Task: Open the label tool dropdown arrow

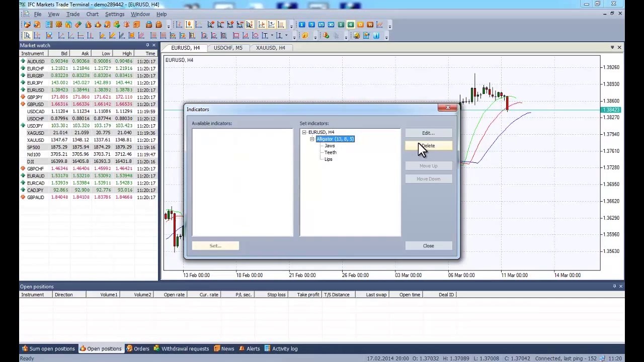Action: point(286,35)
